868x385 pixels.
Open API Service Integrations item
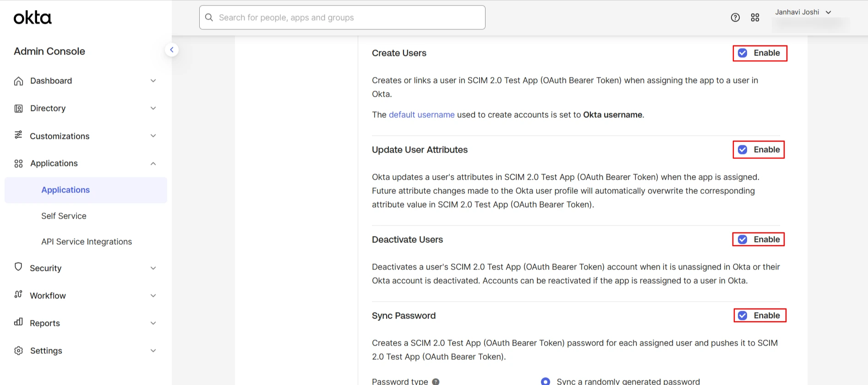coord(87,242)
